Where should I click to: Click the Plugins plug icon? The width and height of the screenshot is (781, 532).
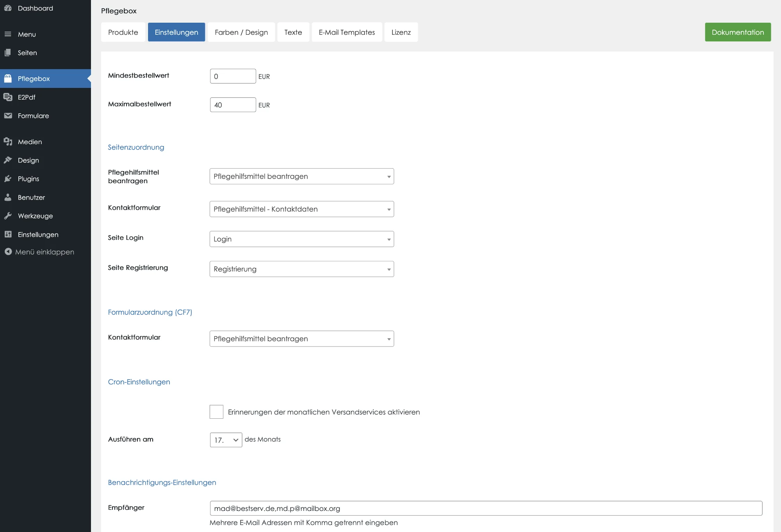8,179
